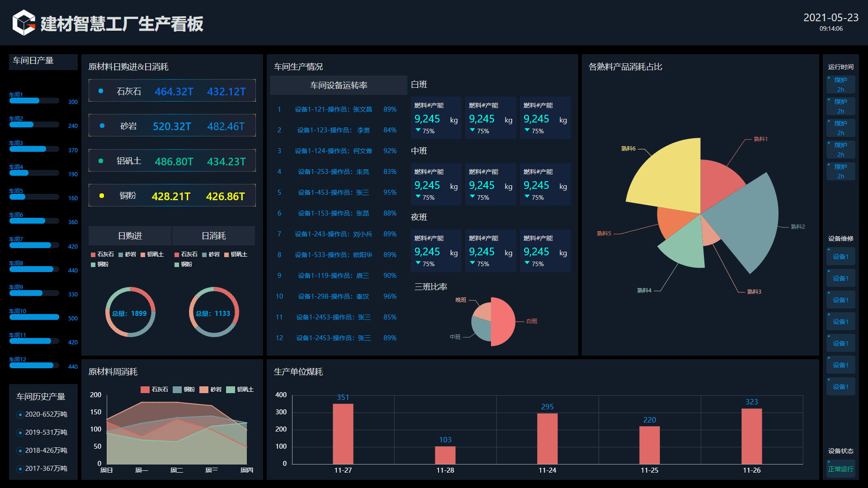Click the 351 bar for 11-27

click(343, 434)
